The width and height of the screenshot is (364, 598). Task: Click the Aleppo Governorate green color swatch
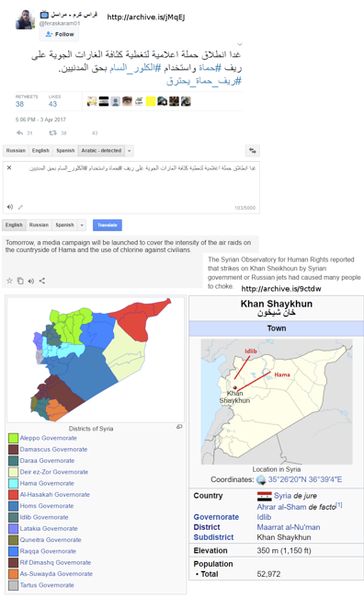click(x=14, y=438)
